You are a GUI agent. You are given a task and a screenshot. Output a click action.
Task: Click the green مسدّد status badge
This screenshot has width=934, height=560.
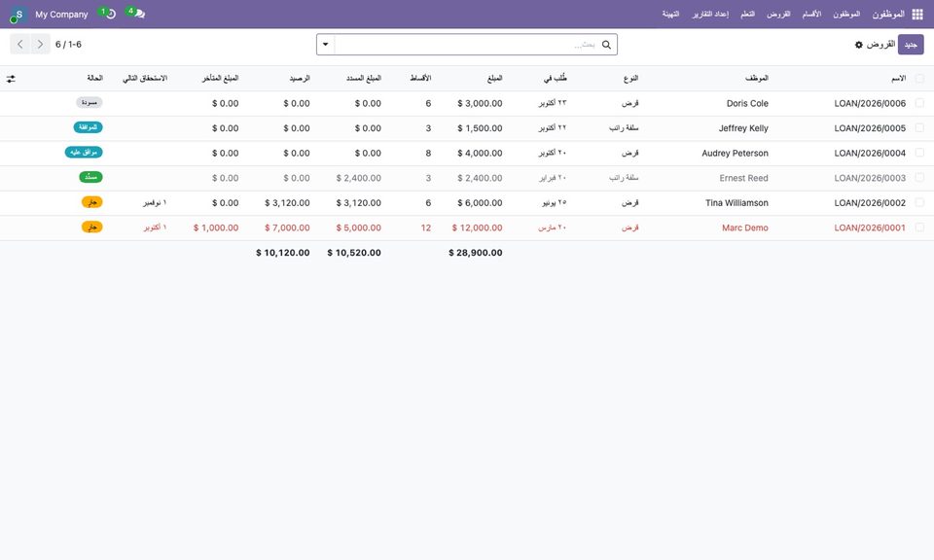click(x=91, y=177)
